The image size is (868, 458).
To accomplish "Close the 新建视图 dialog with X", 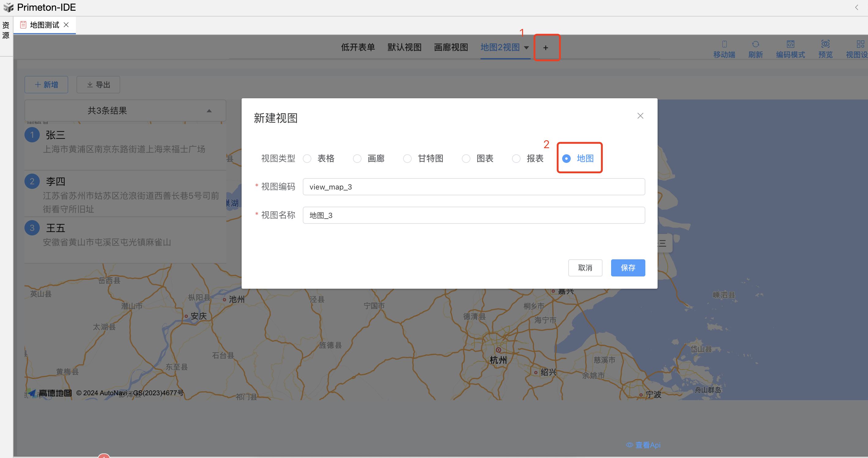I will coord(640,116).
